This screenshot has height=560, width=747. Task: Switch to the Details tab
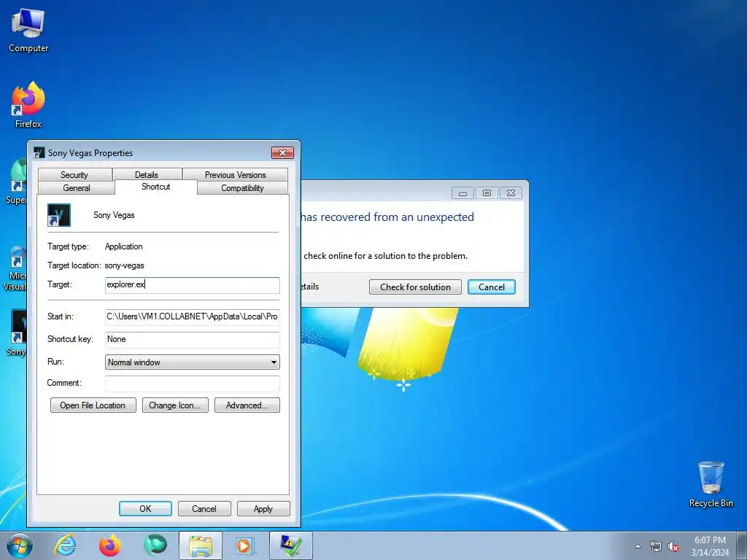(x=146, y=174)
